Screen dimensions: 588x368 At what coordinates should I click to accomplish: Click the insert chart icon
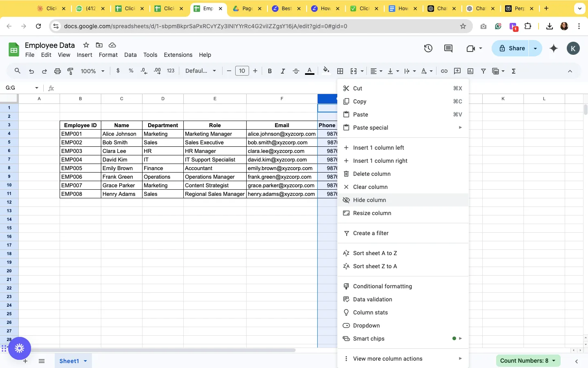[470, 71]
